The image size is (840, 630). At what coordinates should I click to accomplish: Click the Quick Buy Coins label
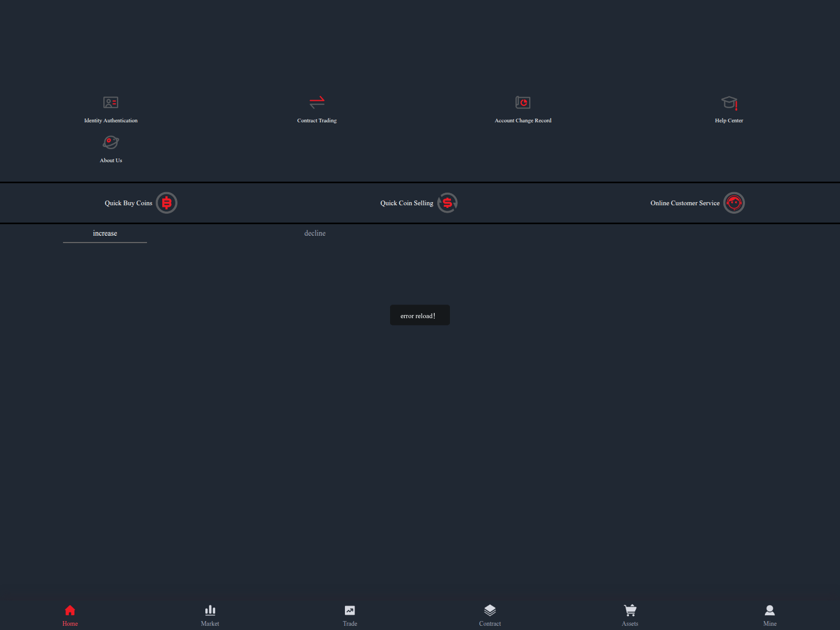coord(129,203)
